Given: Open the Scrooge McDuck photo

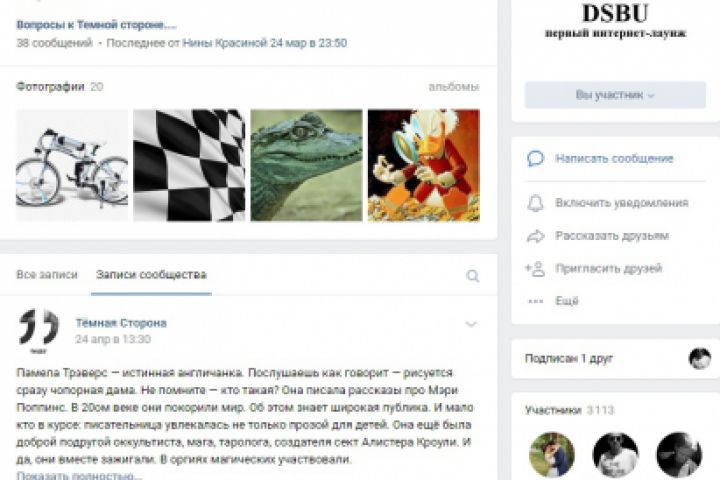Looking at the screenshot, I should 424,165.
